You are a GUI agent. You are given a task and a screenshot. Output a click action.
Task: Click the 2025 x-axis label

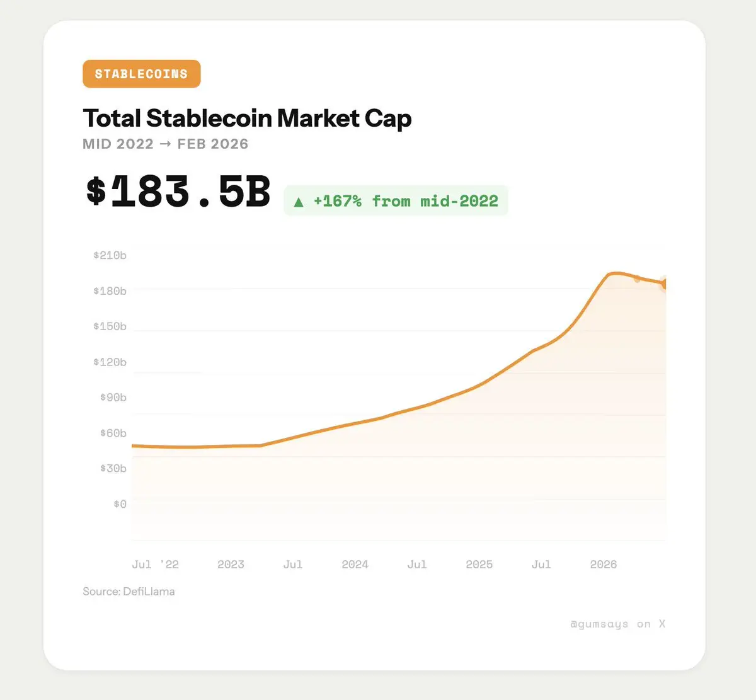479,565
